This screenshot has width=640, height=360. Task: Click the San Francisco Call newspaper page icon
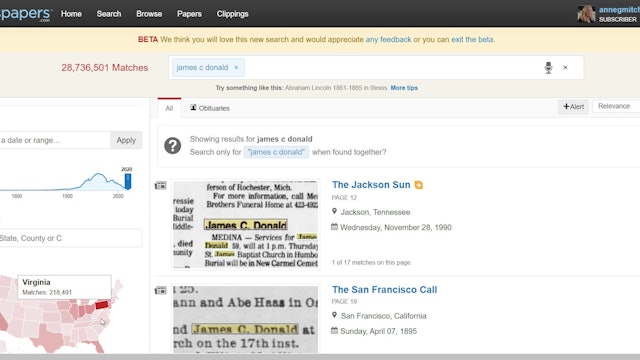tap(160, 291)
